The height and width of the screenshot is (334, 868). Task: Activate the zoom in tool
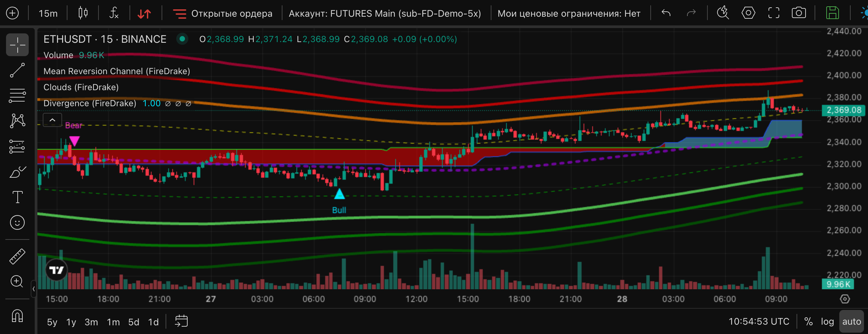tap(17, 282)
